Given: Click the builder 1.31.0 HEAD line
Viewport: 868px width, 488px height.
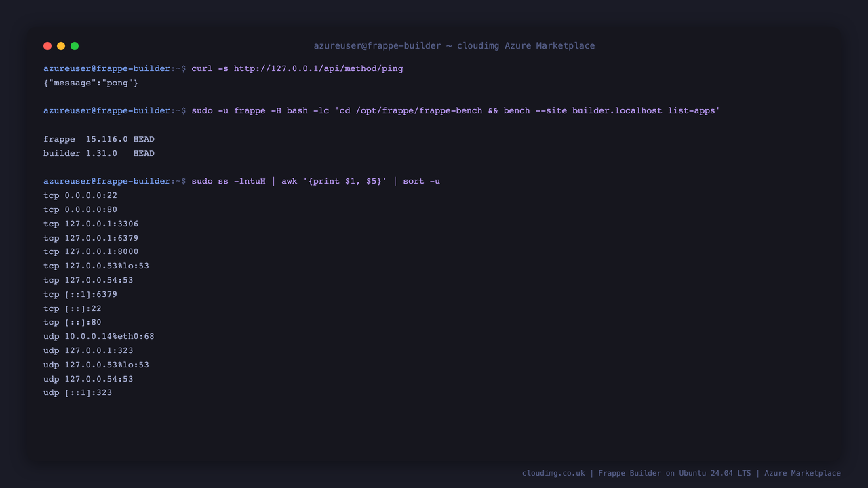Looking at the screenshot, I should [x=99, y=153].
